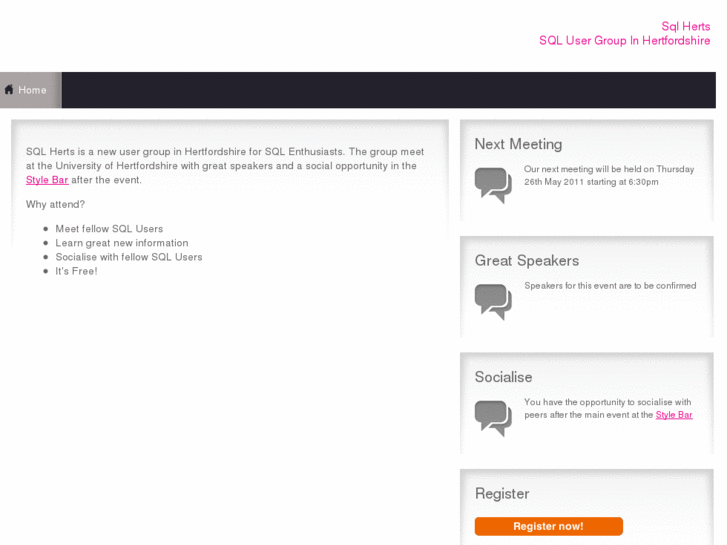Click the Learn great new information bullet
The width and height of the screenshot is (727, 545).
click(121, 243)
